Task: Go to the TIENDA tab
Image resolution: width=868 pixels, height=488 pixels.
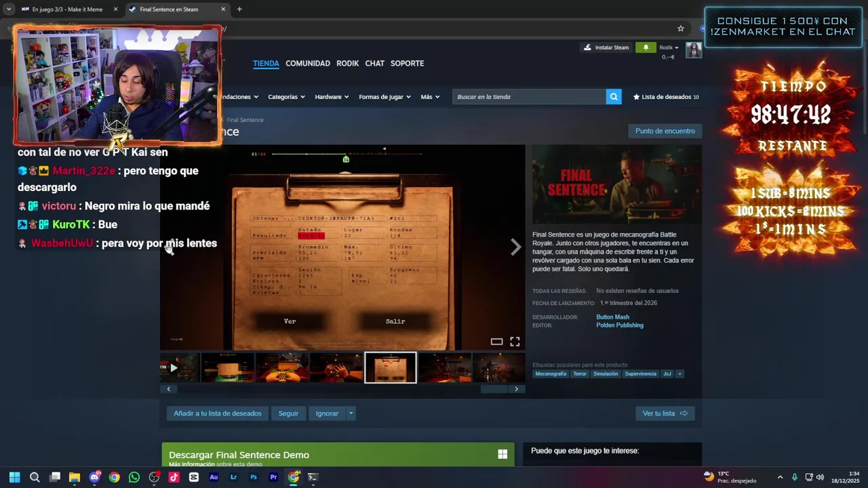Action: click(x=266, y=63)
